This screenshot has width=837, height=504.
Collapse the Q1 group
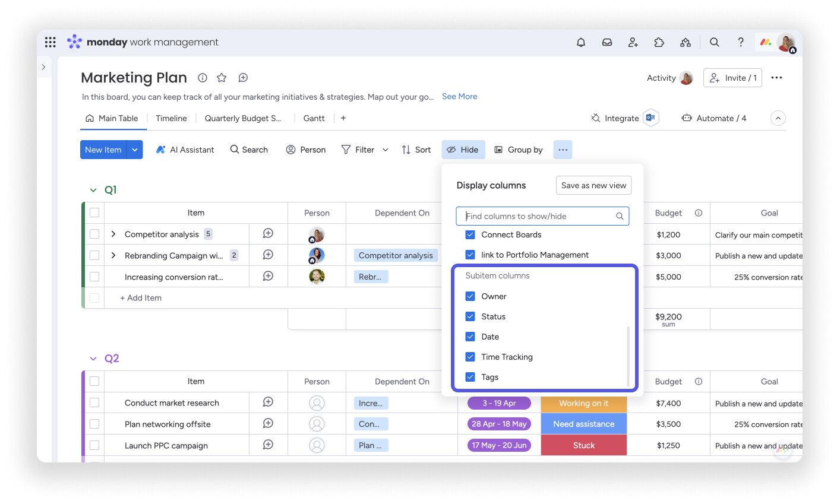point(93,190)
